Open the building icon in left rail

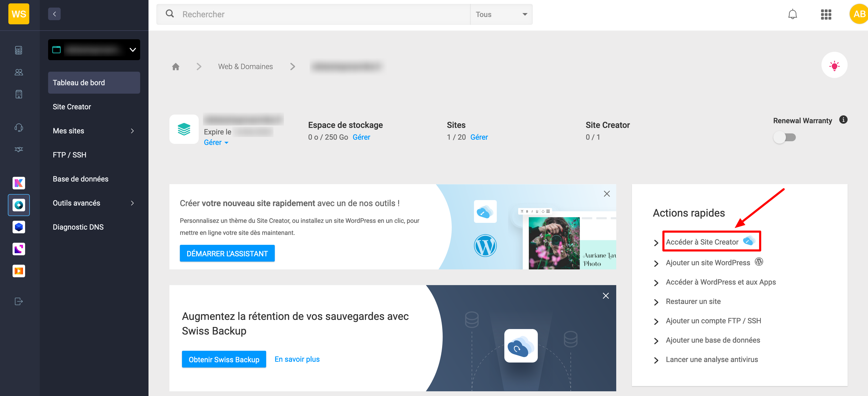tap(19, 94)
